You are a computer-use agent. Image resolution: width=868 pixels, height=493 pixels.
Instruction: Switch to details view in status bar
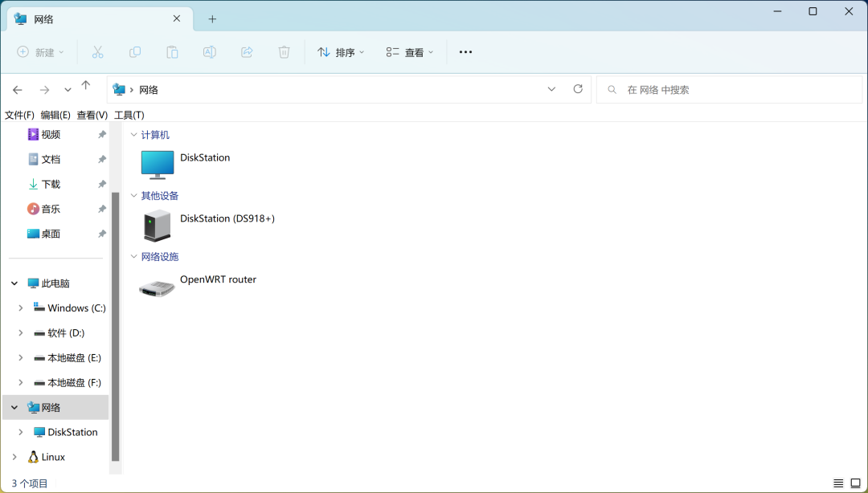[838, 483]
